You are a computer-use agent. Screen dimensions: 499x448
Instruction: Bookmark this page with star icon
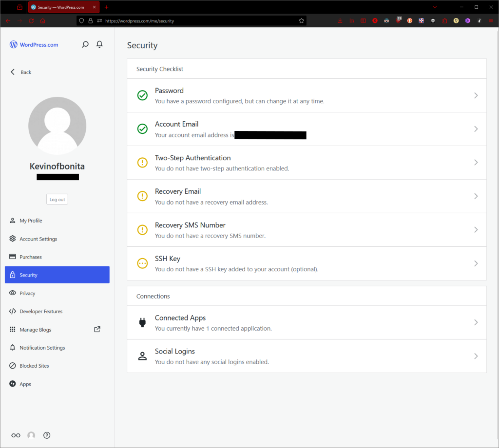pos(301,21)
